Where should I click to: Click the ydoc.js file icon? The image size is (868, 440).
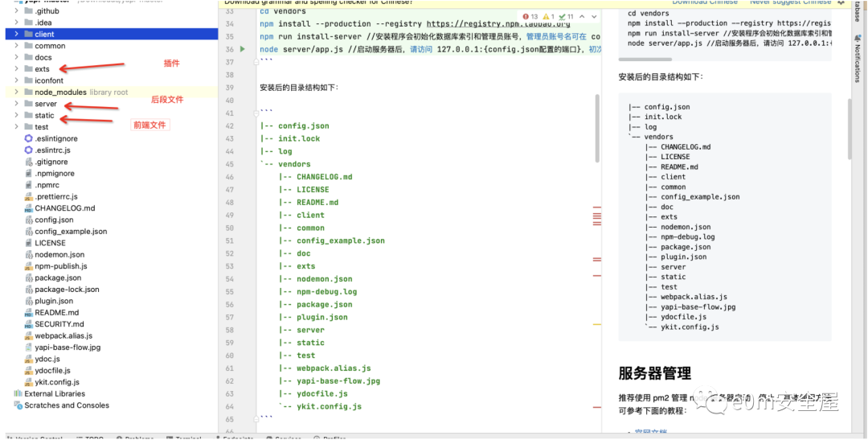click(29, 359)
